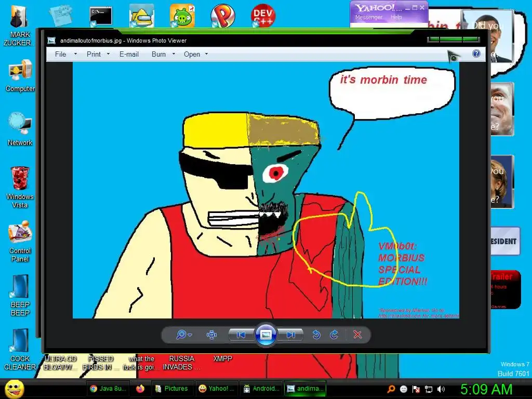Click the Photo Viewer title bar image icon

coord(51,41)
